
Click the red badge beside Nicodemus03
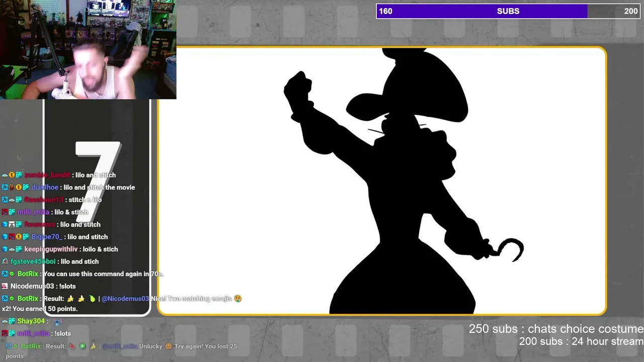(x=5, y=286)
